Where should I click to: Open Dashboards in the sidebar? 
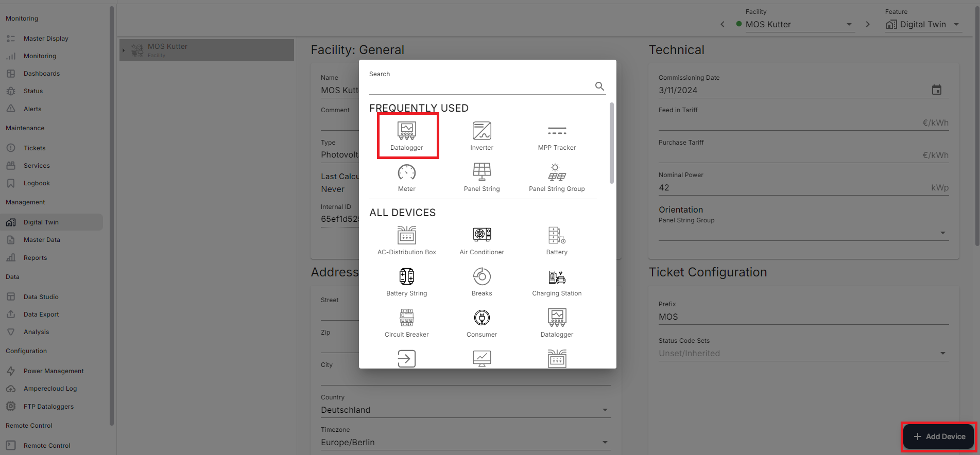pos(41,74)
